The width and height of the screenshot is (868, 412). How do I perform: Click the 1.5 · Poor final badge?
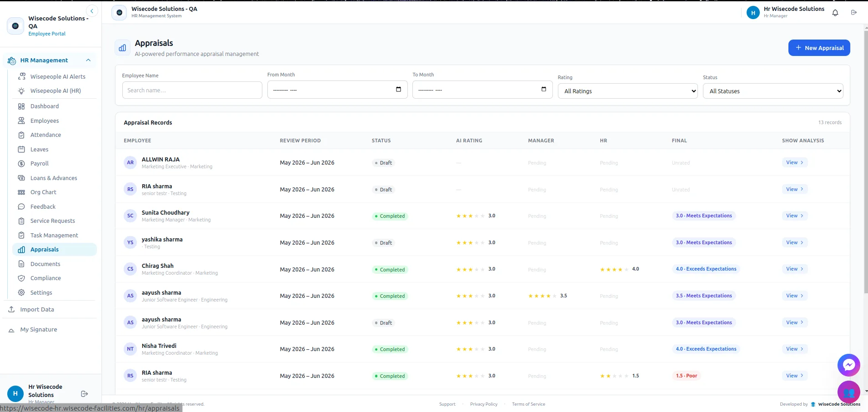point(686,376)
